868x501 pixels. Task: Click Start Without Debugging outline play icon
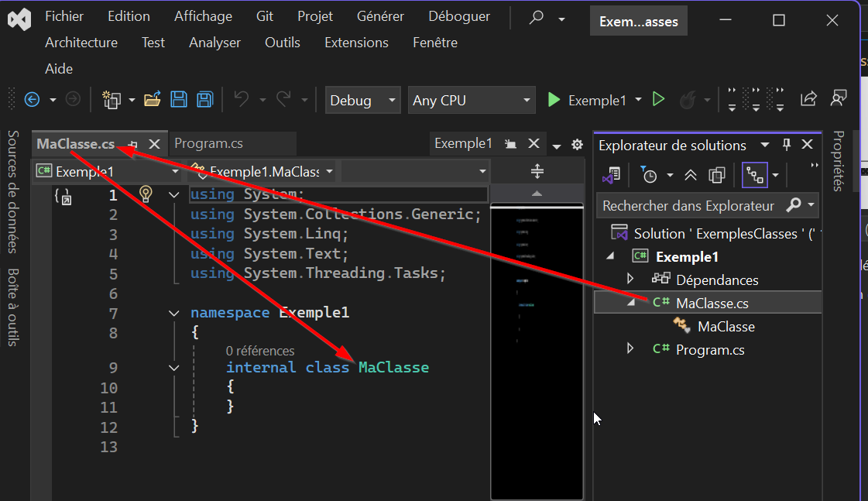click(x=658, y=99)
